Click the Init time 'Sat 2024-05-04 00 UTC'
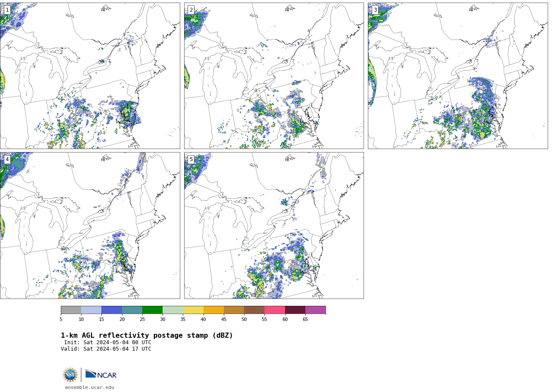 coord(117,342)
